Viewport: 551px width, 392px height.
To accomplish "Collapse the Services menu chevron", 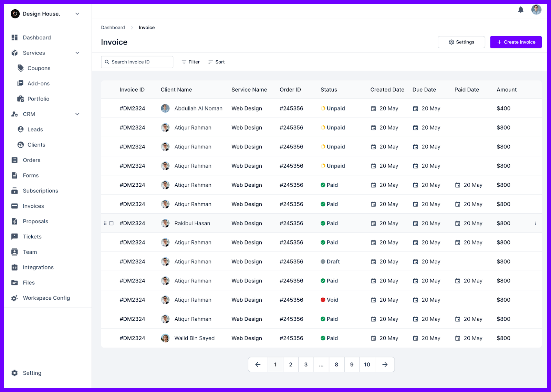I will point(77,53).
